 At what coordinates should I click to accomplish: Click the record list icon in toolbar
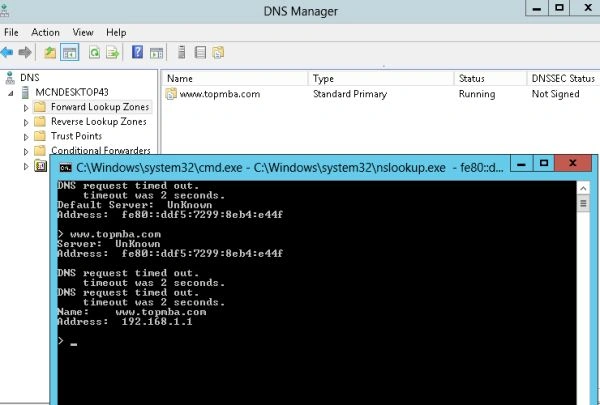[x=200, y=52]
